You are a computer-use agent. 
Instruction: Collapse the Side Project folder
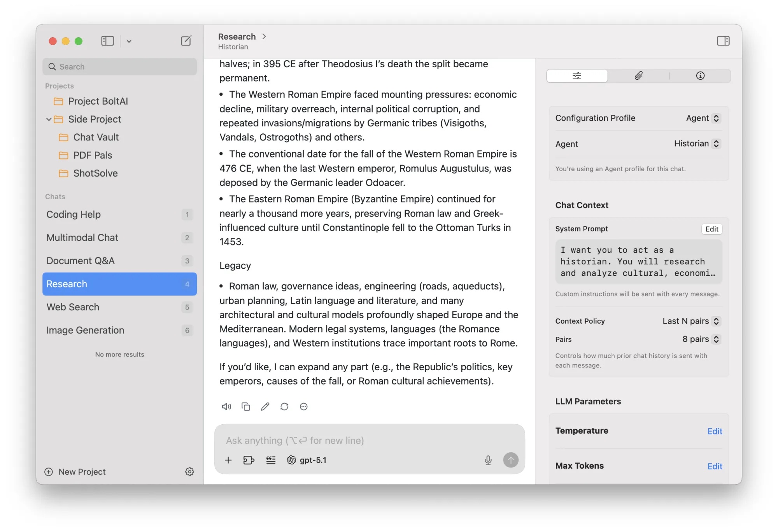49,119
